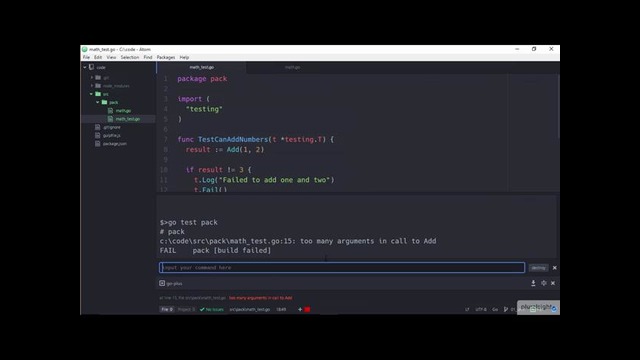Close the go-plus panel

coord(553,283)
